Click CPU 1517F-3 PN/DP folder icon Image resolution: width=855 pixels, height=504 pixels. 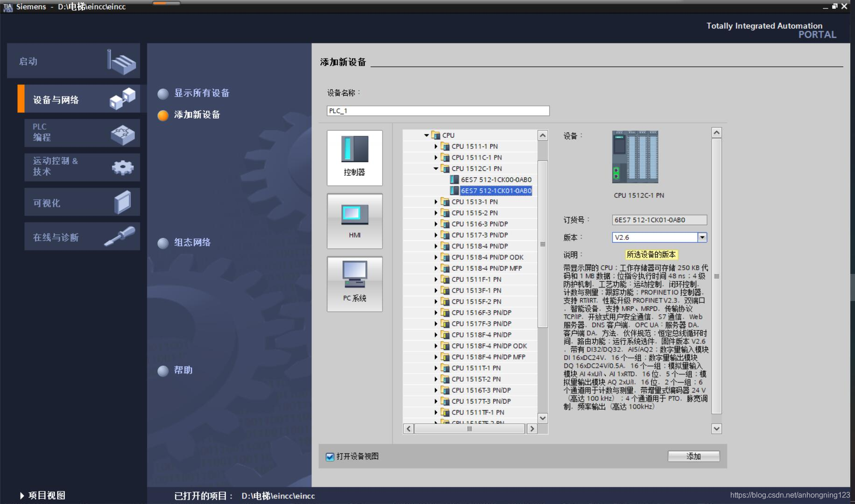click(x=445, y=324)
